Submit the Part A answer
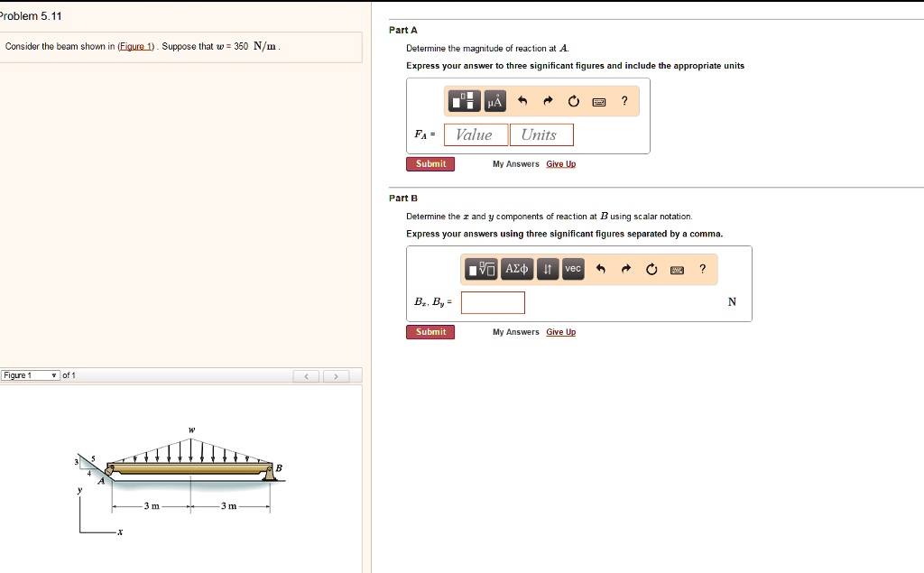This screenshot has width=924, height=573. pos(430,163)
